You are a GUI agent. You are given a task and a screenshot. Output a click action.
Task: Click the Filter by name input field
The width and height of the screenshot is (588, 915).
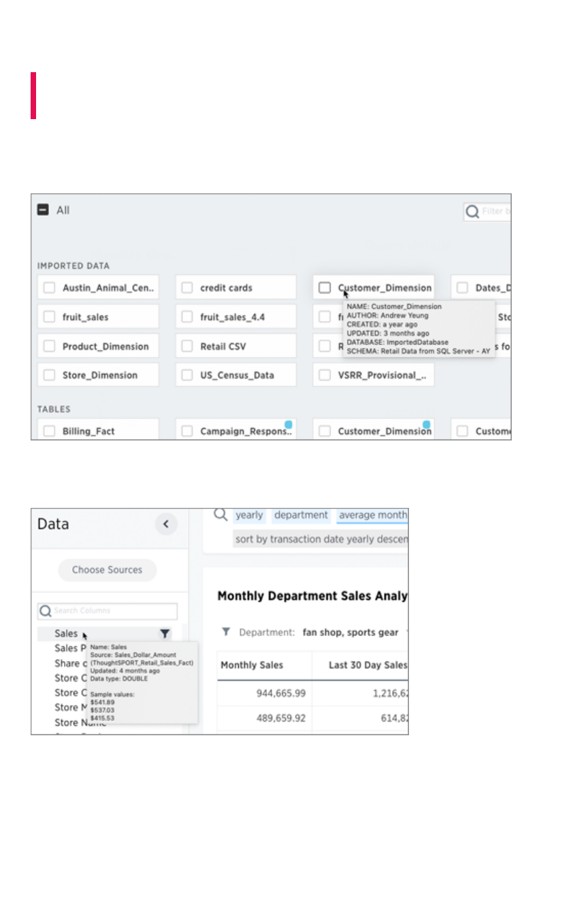(x=487, y=212)
